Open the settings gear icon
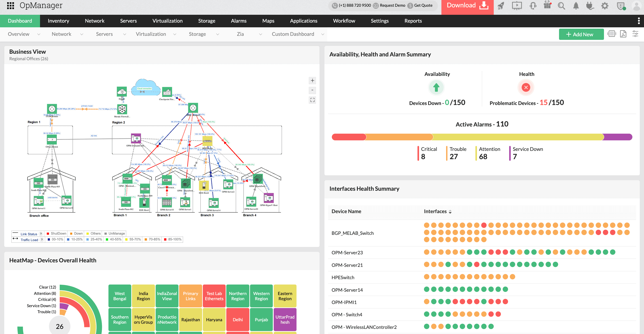 605,6
